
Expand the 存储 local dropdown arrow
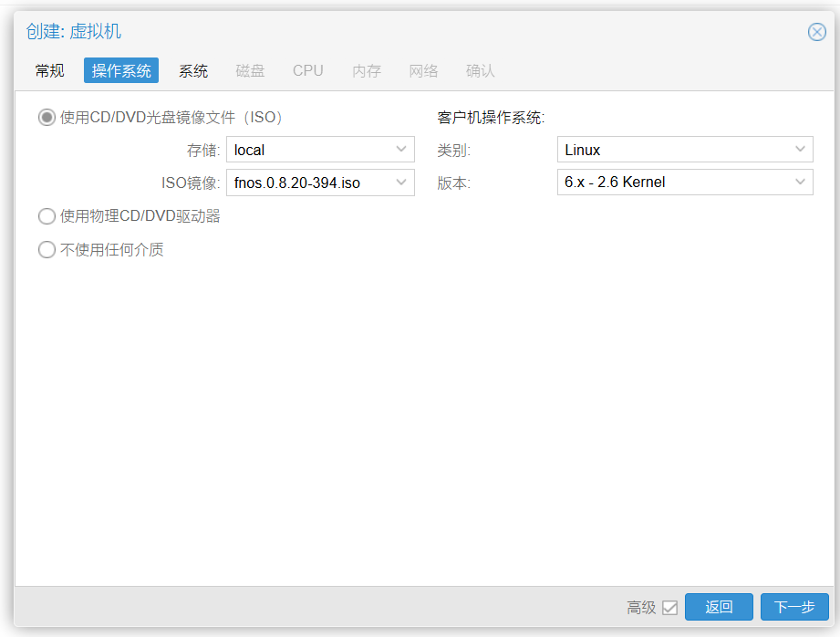[400, 150]
